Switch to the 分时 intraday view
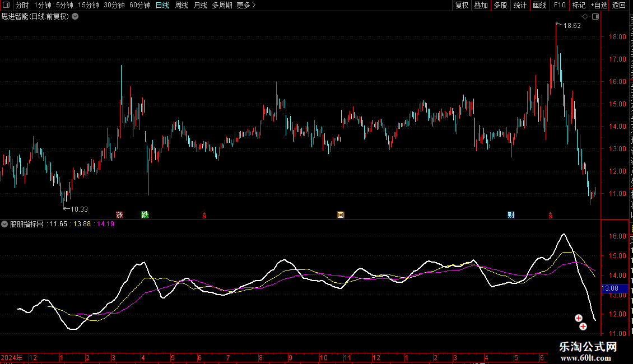This screenshot has height=364, width=633. [22, 5]
